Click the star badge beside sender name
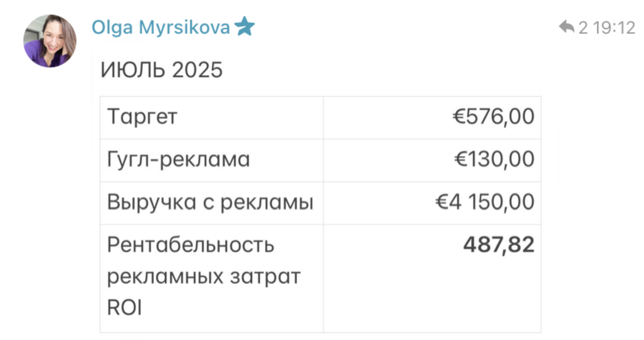The height and width of the screenshot is (340, 644). coord(245,27)
